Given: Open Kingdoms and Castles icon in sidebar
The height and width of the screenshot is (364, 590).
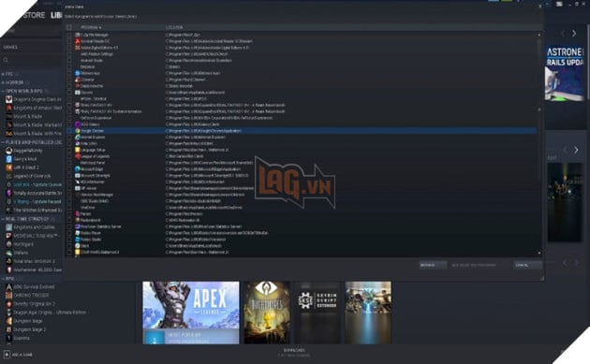Looking at the screenshot, I should pos(9,227).
